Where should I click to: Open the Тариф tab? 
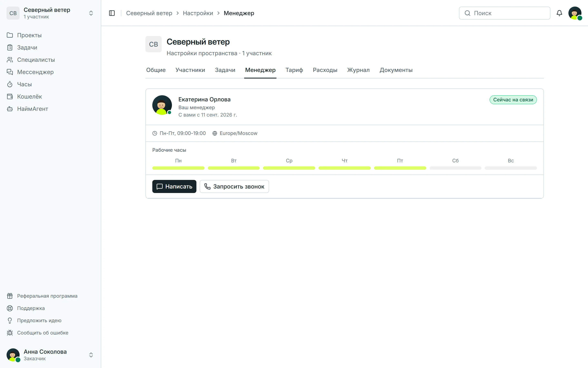pos(294,70)
